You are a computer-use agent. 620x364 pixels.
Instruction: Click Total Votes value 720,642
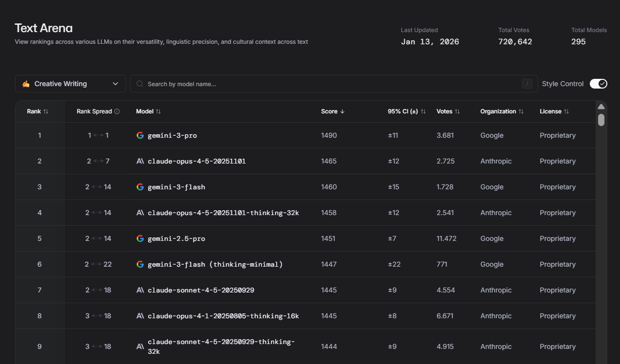coord(515,42)
